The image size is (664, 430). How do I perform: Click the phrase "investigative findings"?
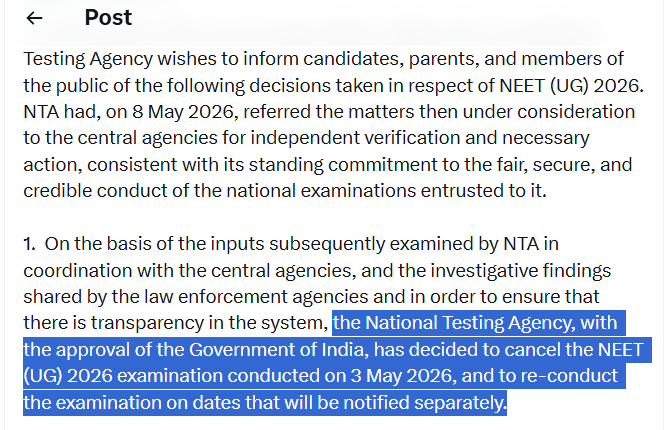click(x=521, y=270)
